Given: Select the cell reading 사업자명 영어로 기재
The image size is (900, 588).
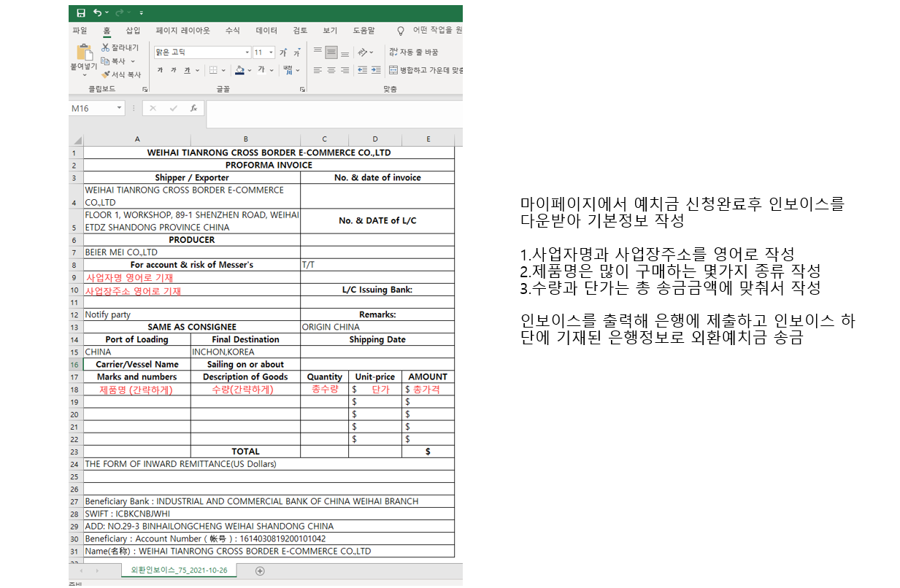Looking at the screenshot, I should tap(192, 277).
